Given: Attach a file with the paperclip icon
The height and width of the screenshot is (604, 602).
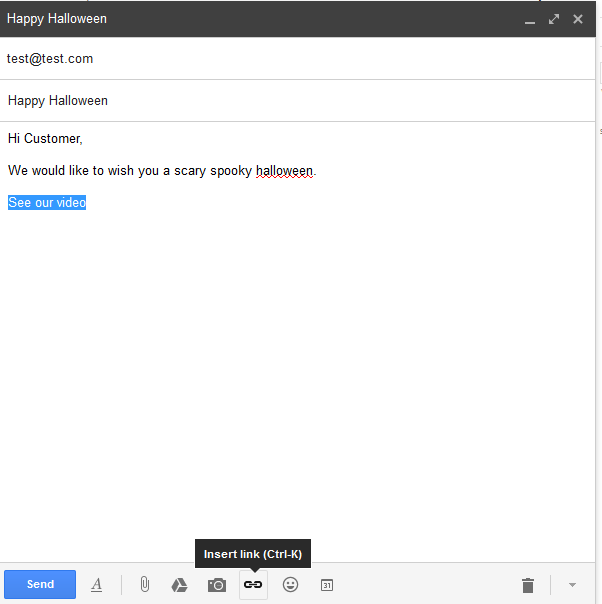Looking at the screenshot, I should [x=145, y=584].
